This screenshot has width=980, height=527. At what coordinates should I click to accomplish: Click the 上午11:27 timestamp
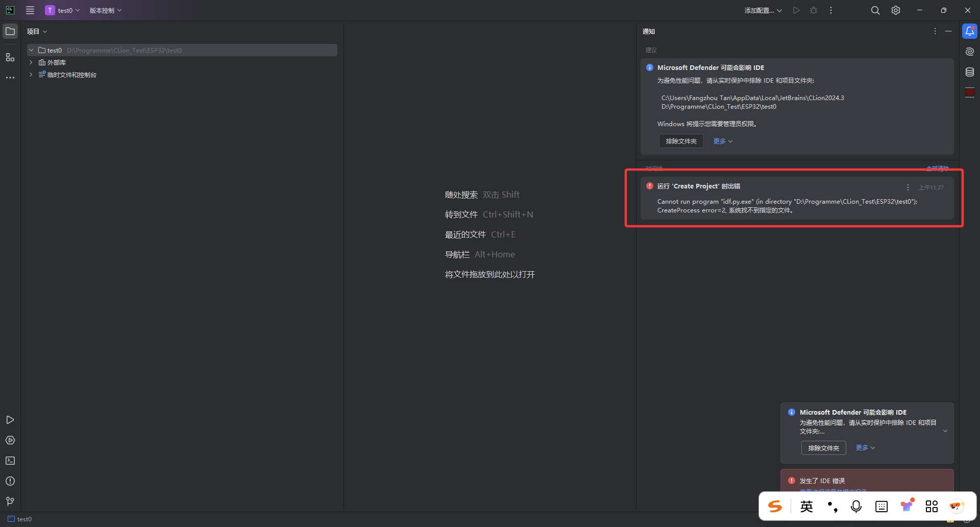[x=932, y=187]
